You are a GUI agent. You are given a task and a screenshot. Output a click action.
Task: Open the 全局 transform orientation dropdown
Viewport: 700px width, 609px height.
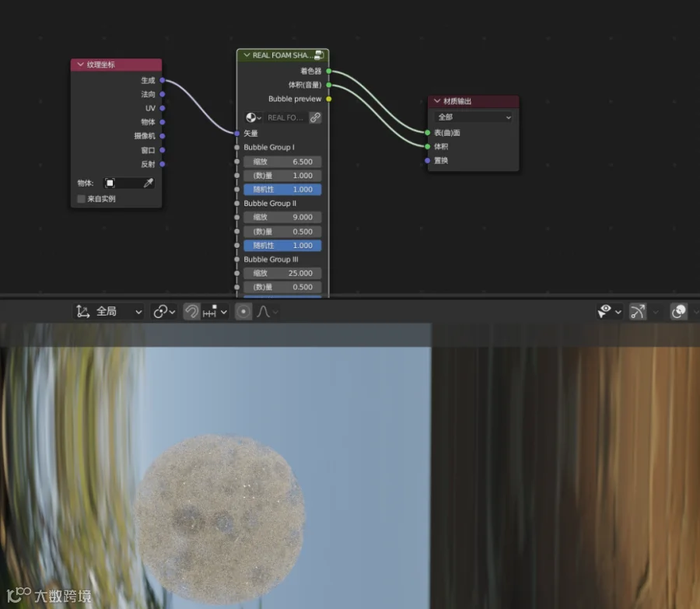click(x=110, y=312)
